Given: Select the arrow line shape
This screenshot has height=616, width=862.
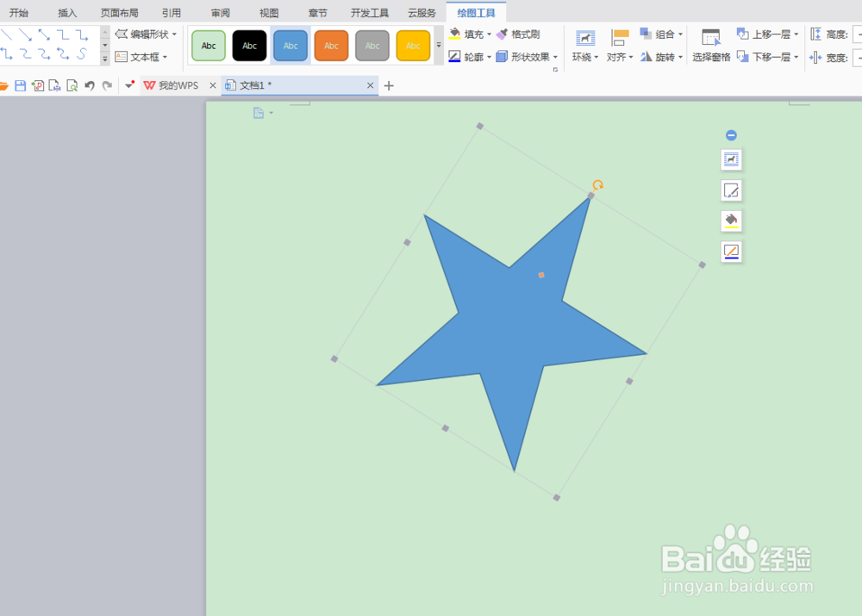Looking at the screenshot, I should [25, 35].
